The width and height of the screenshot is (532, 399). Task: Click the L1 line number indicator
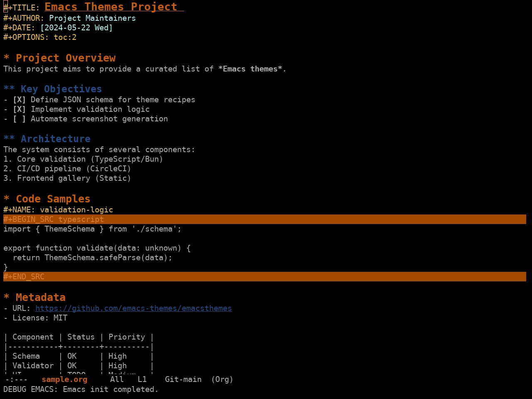pos(142,379)
